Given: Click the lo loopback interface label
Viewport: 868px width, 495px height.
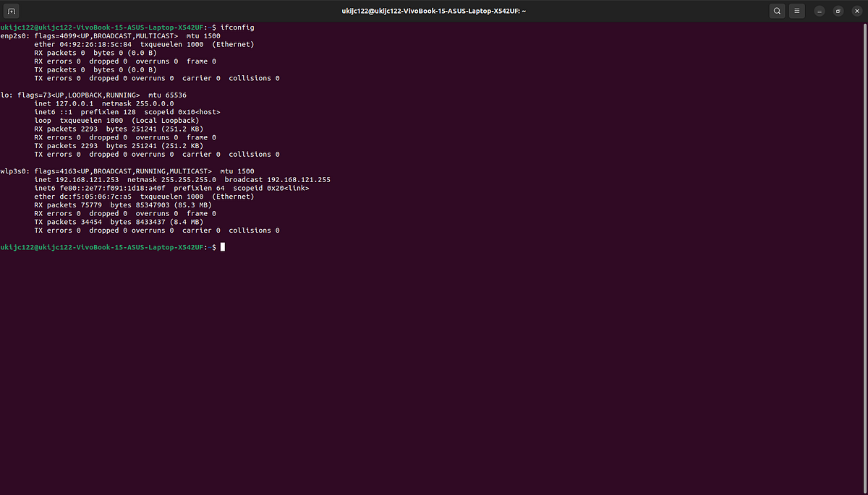Looking at the screenshot, I should pos(6,95).
